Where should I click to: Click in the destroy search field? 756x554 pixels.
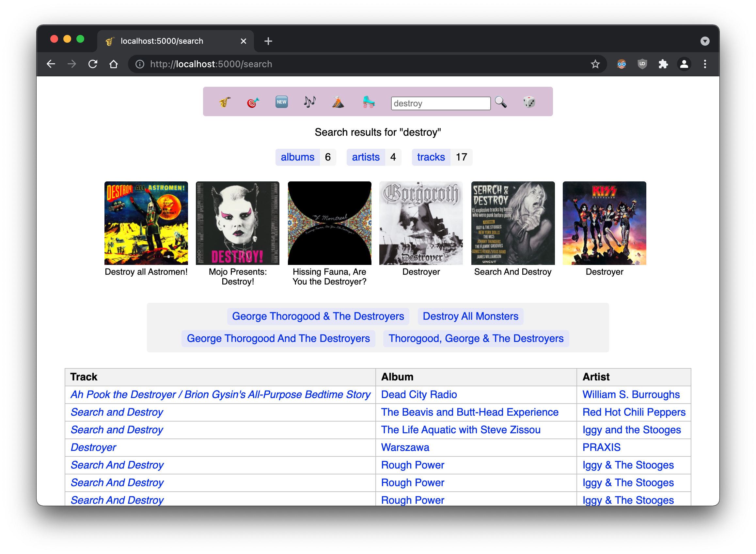[440, 103]
